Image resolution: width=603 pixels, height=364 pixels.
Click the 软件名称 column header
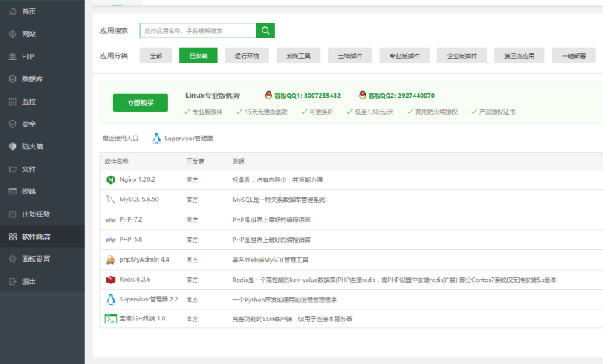pyautogui.click(x=117, y=161)
